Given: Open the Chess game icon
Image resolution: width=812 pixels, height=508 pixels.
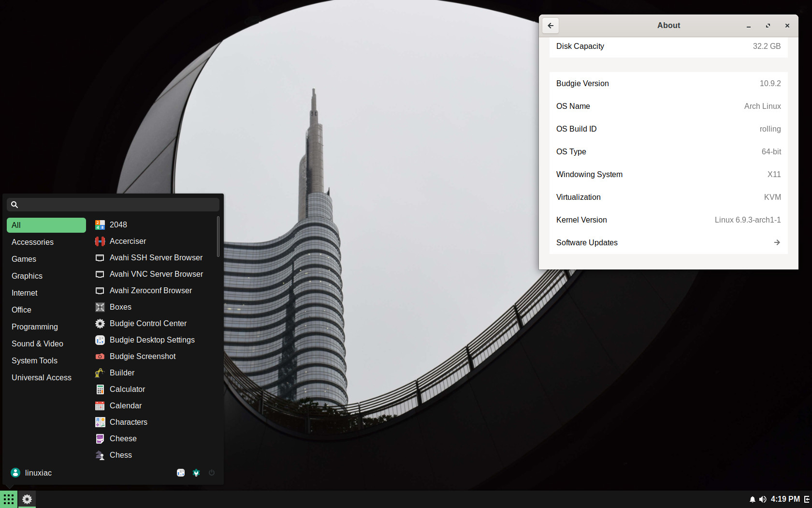Looking at the screenshot, I should click(100, 455).
